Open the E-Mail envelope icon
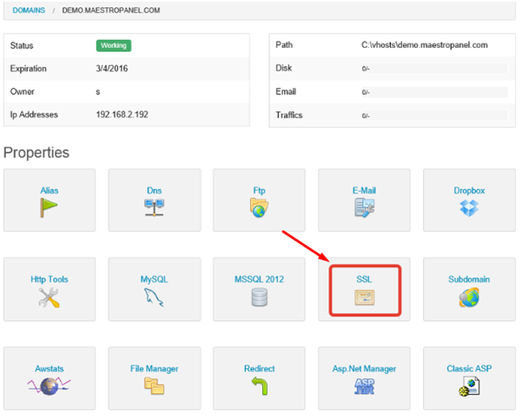Viewport: 529px width, 420px height. pyautogui.click(x=364, y=207)
